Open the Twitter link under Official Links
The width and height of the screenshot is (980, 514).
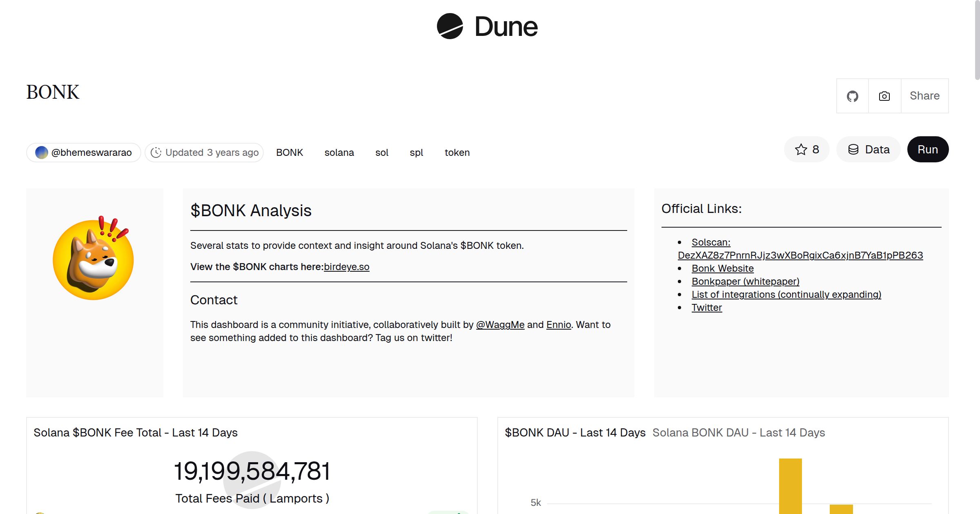707,307
